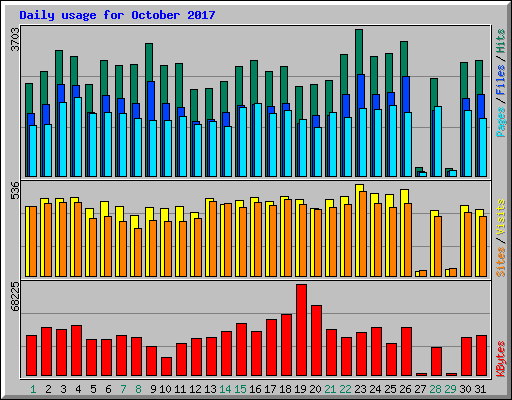Click day 30 on the x-axis
This screenshot has height=400, width=512.
pos(465,389)
